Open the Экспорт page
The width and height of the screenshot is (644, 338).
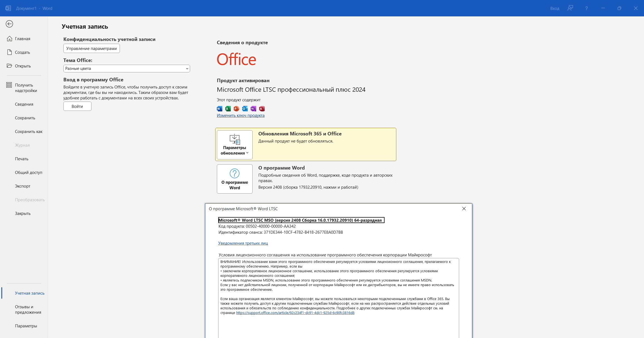click(23, 186)
